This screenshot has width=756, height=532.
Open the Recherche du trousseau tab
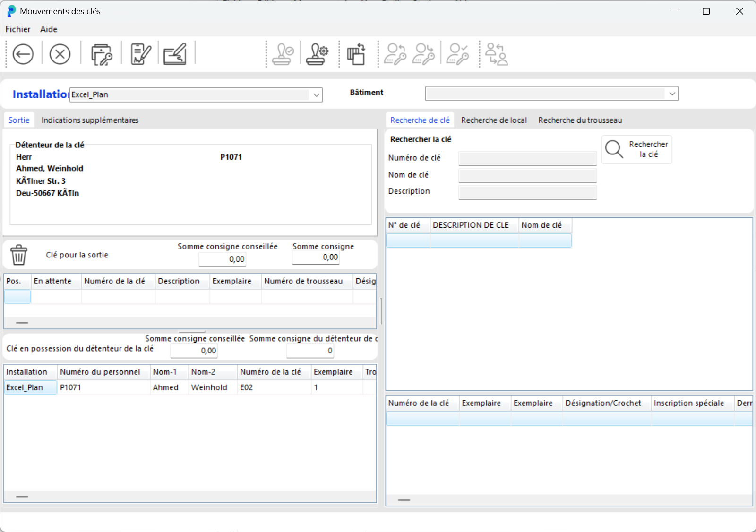580,120
